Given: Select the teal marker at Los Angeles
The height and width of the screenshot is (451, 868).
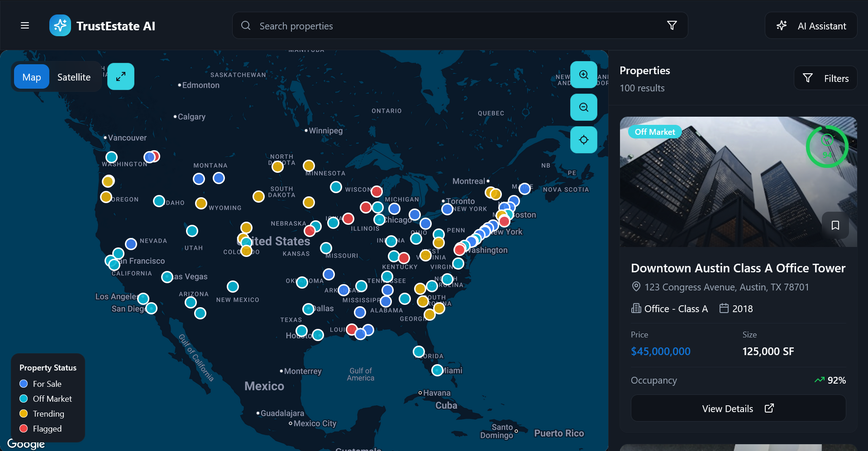Looking at the screenshot, I should (x=143, y=299).
